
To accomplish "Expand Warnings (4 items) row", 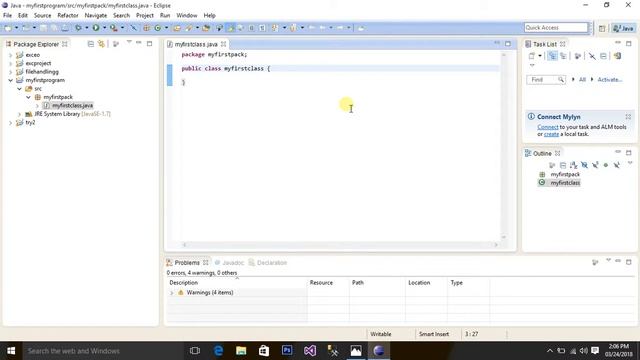I will [x=171, y=293].
